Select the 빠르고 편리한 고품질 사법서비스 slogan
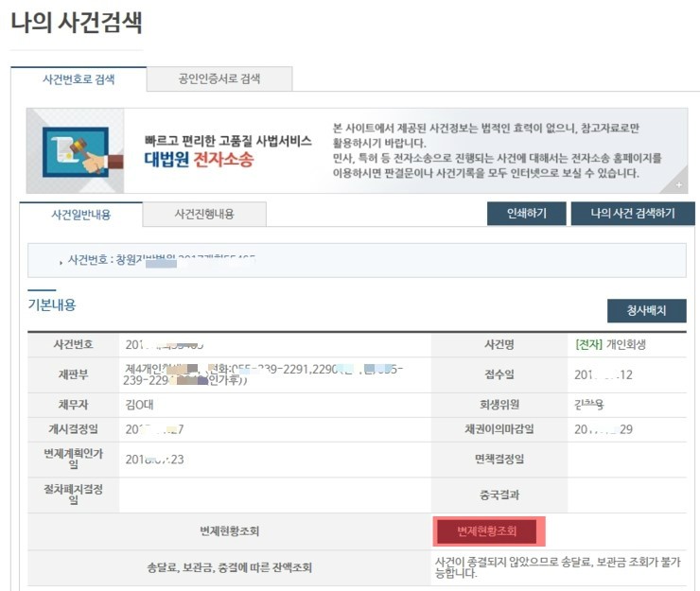Screen dimensions: 700x591 coord(228,141)
